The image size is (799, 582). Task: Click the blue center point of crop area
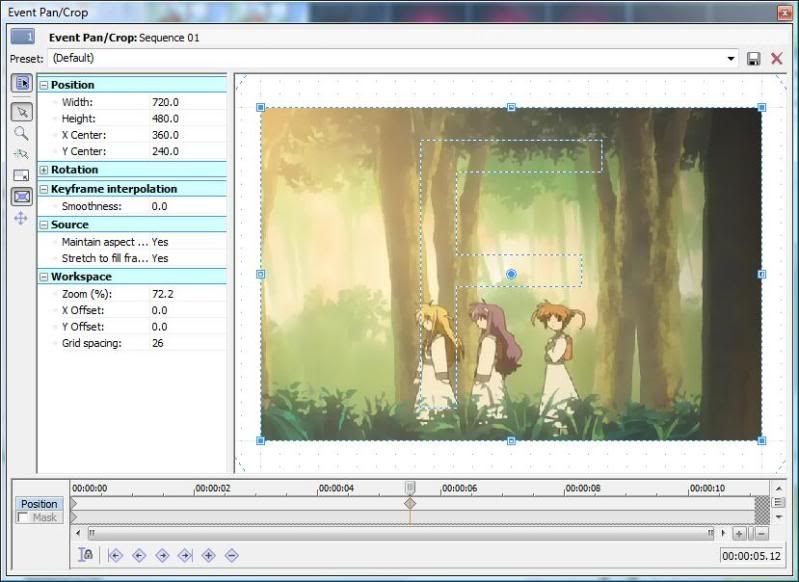coord(511,274)
